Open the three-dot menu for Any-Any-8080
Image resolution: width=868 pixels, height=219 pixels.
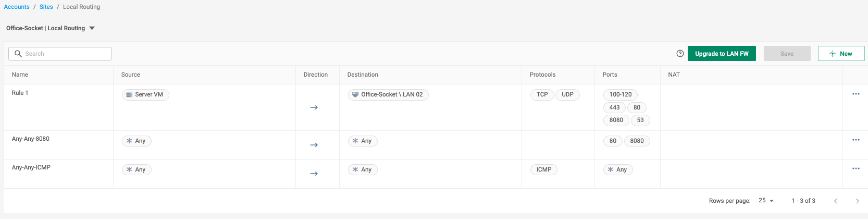click(x=856, y=140)
